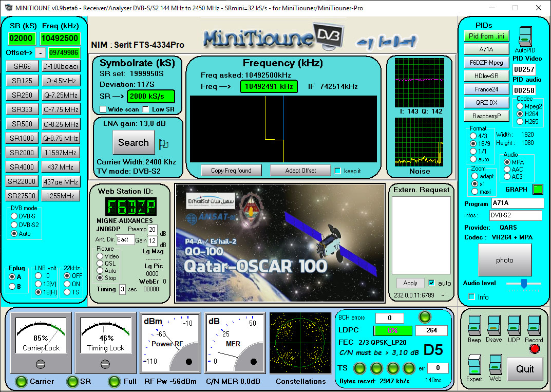Enable the Wide scan checkbox
Image resolution: width=551 pixels, height=392 pixels.
[x=103, y=108]
